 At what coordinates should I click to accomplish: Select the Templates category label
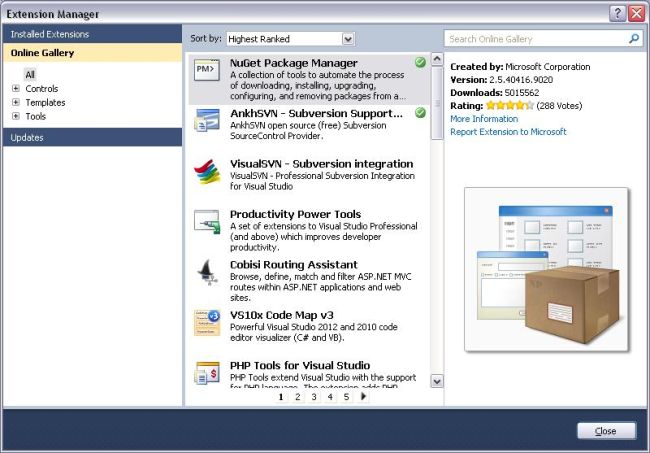pos(45,102)
